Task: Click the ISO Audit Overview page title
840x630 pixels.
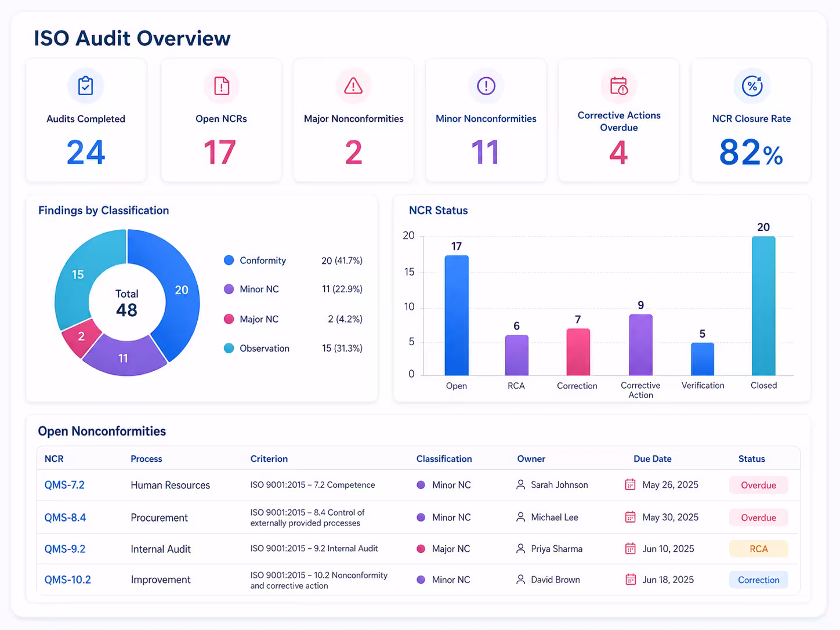Action: pos(132,38)
